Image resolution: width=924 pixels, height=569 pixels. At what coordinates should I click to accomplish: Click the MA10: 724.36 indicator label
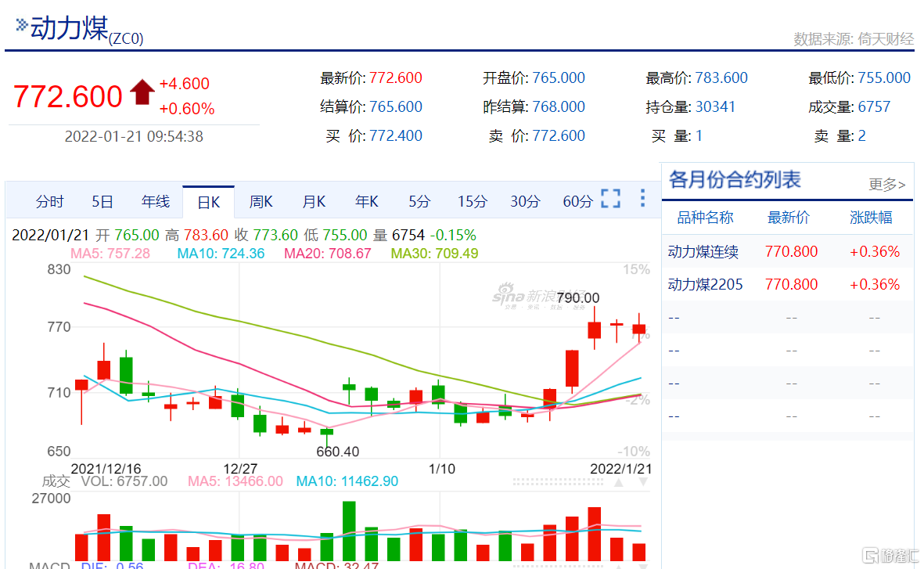[x=221, y=254]
